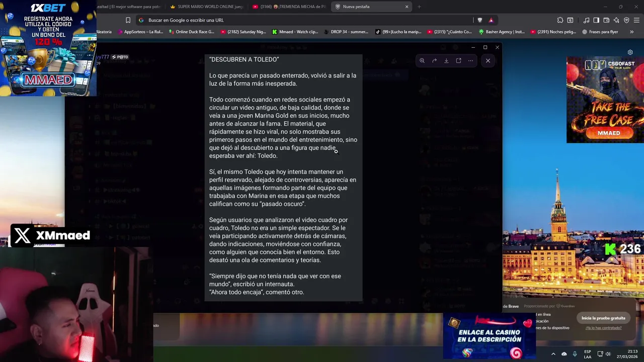Open the Lucho la marip... TikTok bookmark
This screenshot has height=362, width=644.
click(398, 32)
